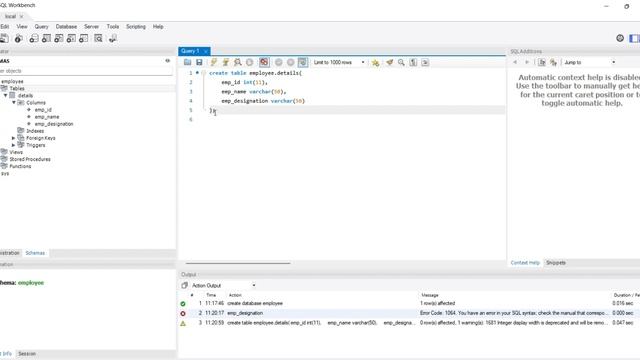Open the Server menu
The height and width of the screenshot is (360, 640).
click(x=91, y=27)
